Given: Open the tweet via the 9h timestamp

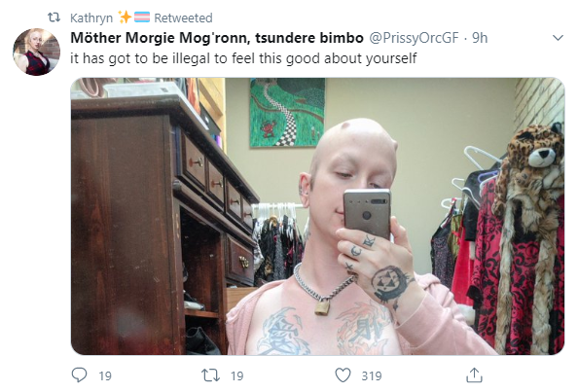Looking at the screenshot, I should click(x=480, y=38).
